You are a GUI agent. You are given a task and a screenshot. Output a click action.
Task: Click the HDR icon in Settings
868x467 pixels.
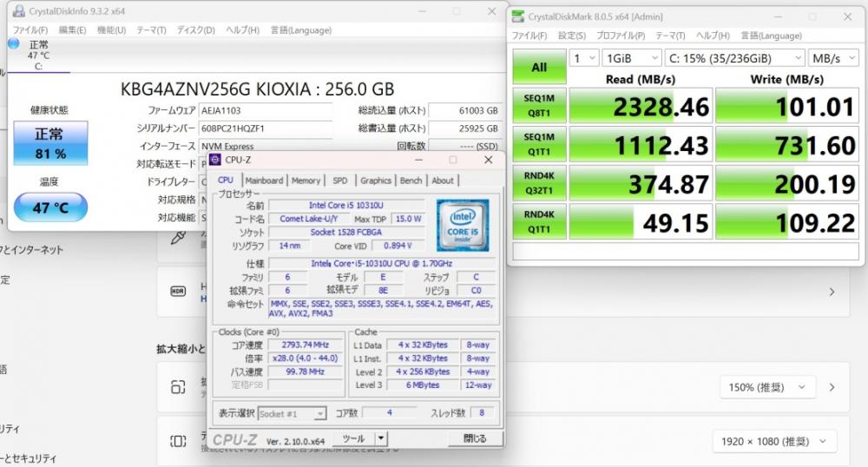tap(178, 292)
